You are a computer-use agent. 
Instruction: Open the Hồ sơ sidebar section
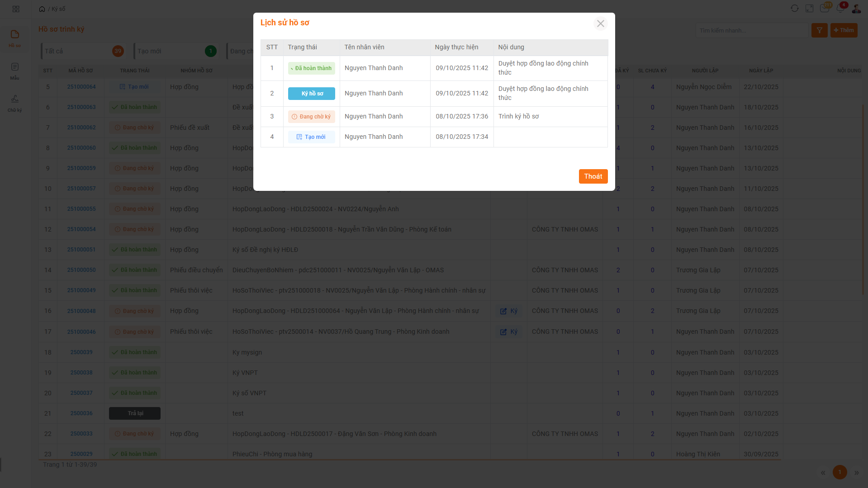(x=15, y=38)
